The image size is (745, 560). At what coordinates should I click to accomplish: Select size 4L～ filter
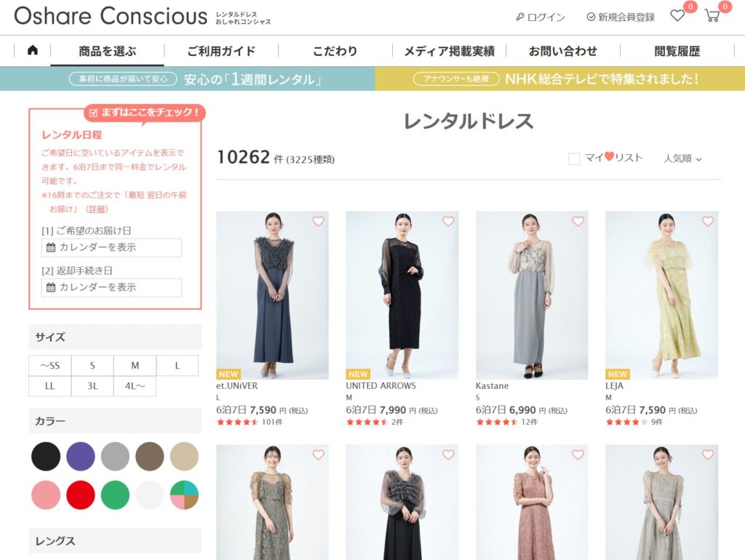click(x=135, y=385)
